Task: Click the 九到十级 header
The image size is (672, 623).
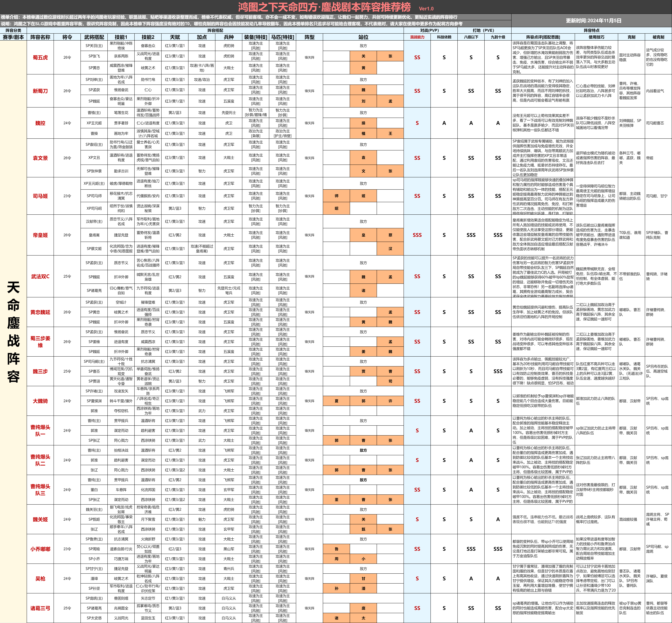Action: pyautogui.click(x=498, y=37)
